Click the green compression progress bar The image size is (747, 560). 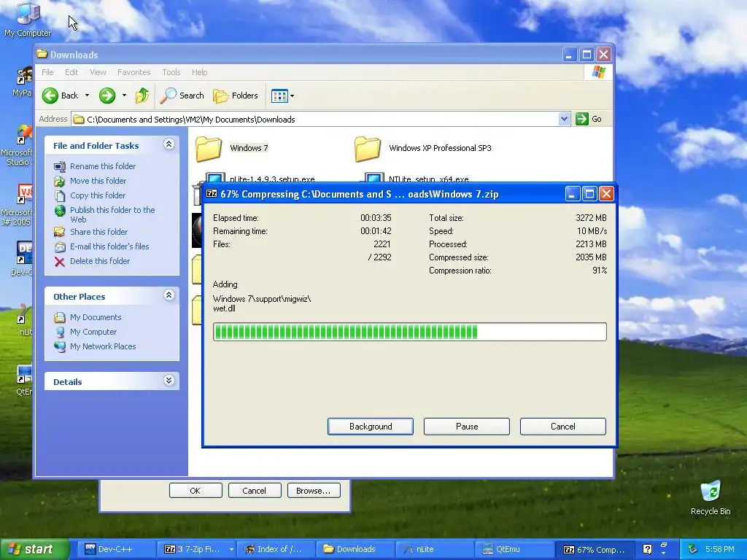pyautogui.click(x=410, y=332)
